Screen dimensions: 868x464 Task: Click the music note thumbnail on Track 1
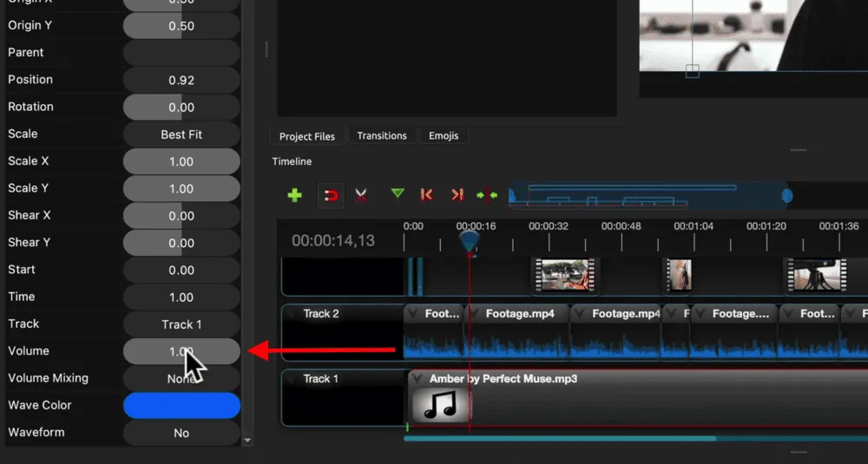439,405
